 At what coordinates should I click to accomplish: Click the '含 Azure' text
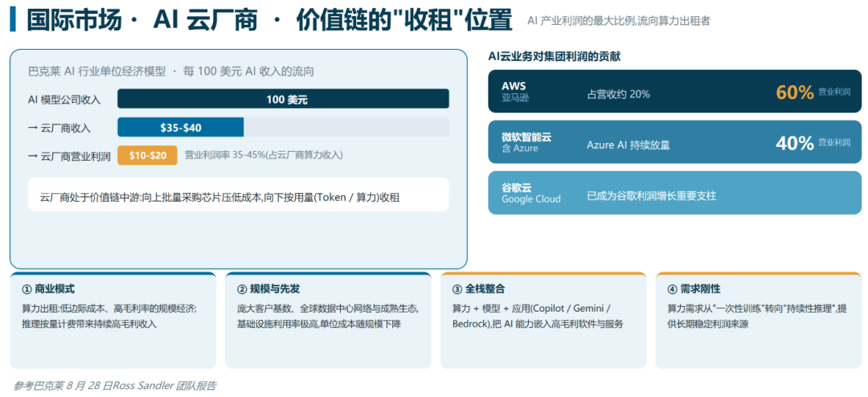point(519,149)
